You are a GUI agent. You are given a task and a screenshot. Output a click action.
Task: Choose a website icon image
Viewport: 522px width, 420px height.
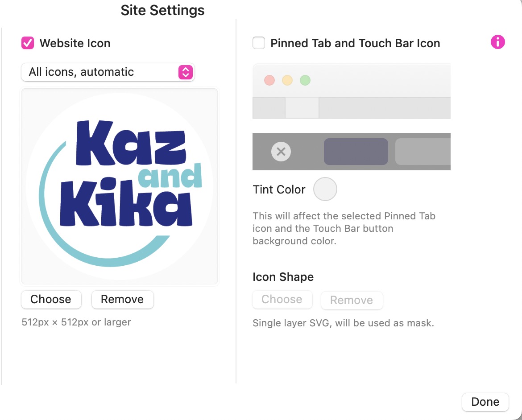51,300
